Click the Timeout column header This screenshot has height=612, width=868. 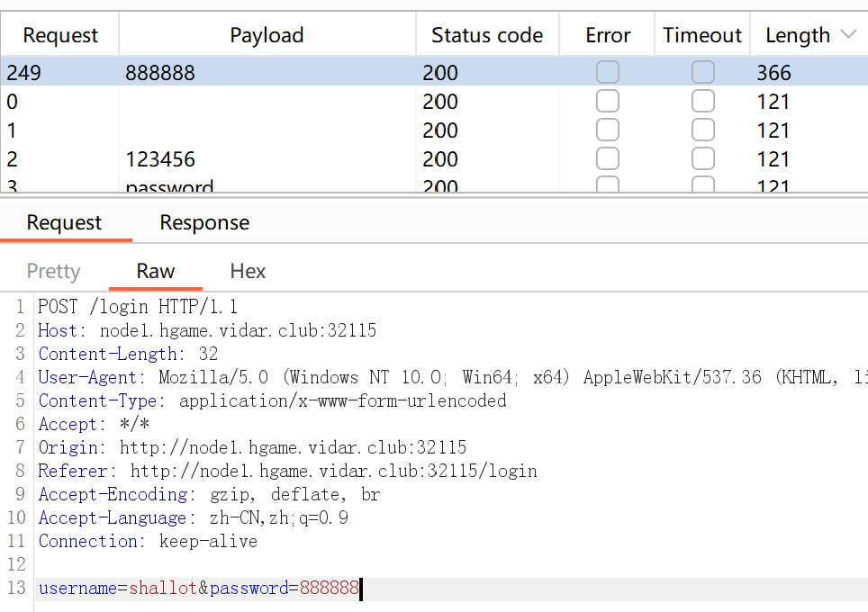click(702, 35)
